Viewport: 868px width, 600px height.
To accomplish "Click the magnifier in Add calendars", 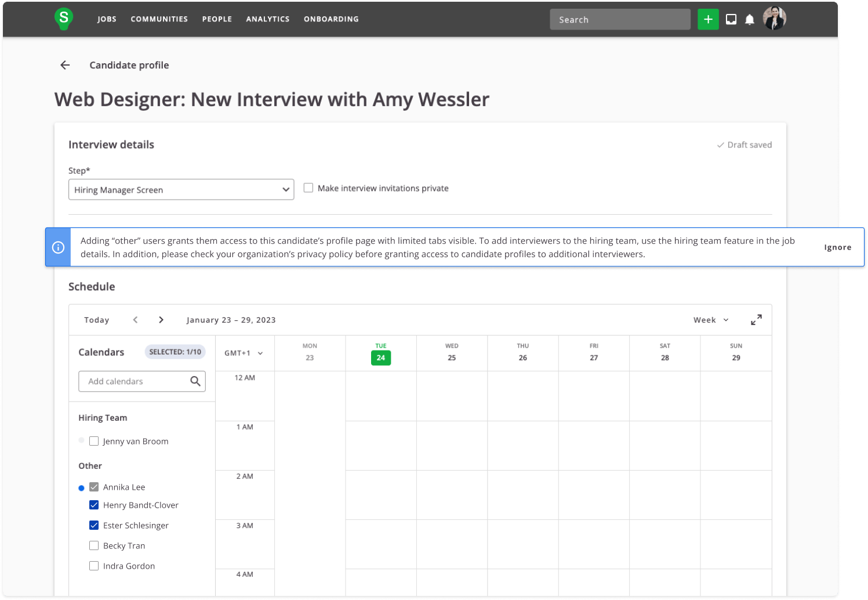I will coord(195,381).
